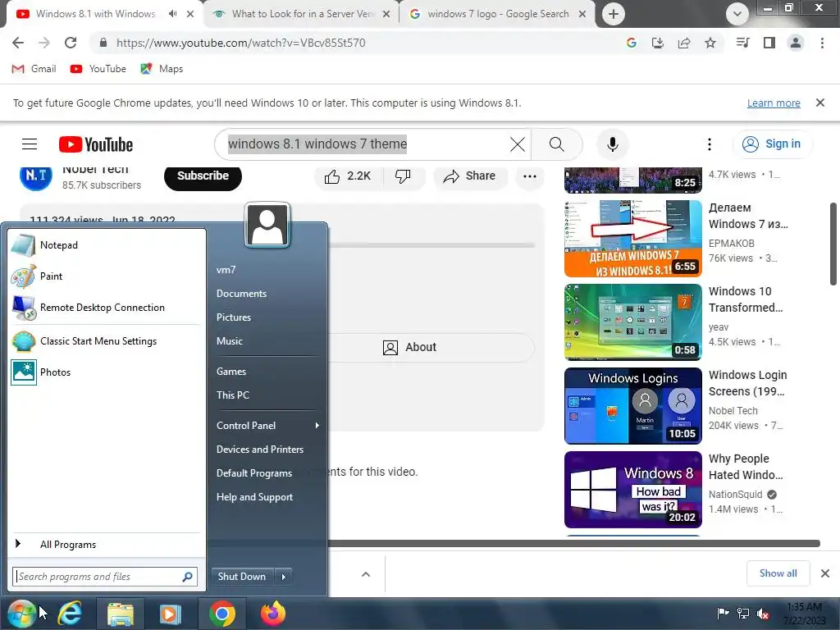Open the YouTube settings three-dot menu

pyautogui.click(x=710, y=144)
